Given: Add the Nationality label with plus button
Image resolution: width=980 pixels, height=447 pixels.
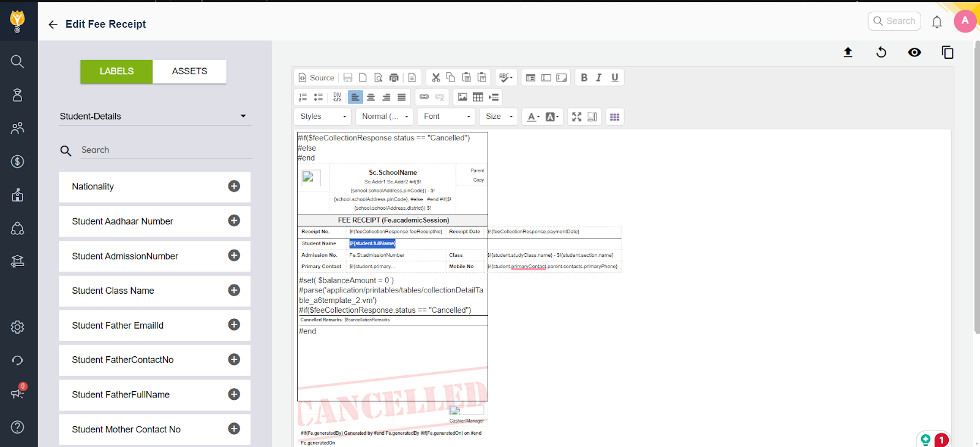Looking at the screenshot, I should click(x=234, y=186).
